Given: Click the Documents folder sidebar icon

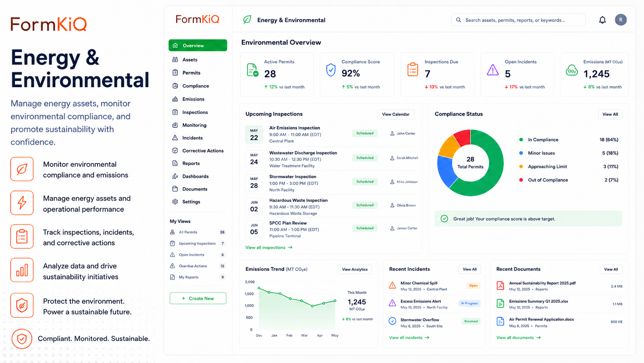Looking at the screenshot, I should tap(175, 189).
